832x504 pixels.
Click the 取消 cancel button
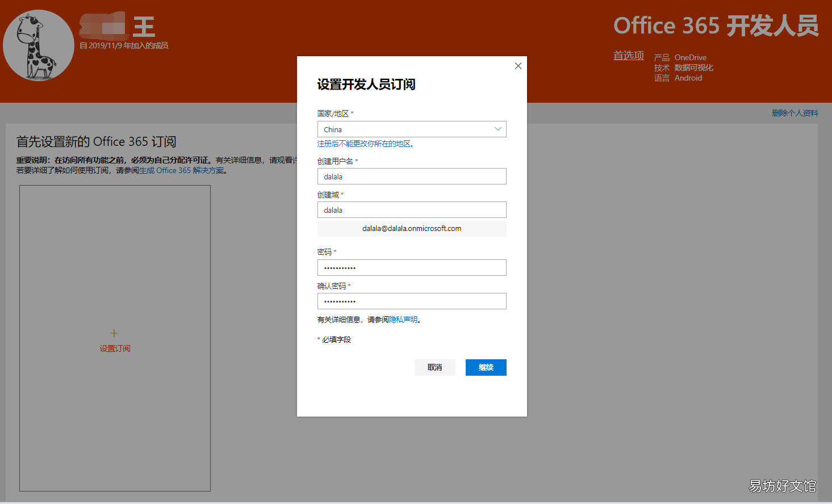pyautogui.click(x=435, y=367)
